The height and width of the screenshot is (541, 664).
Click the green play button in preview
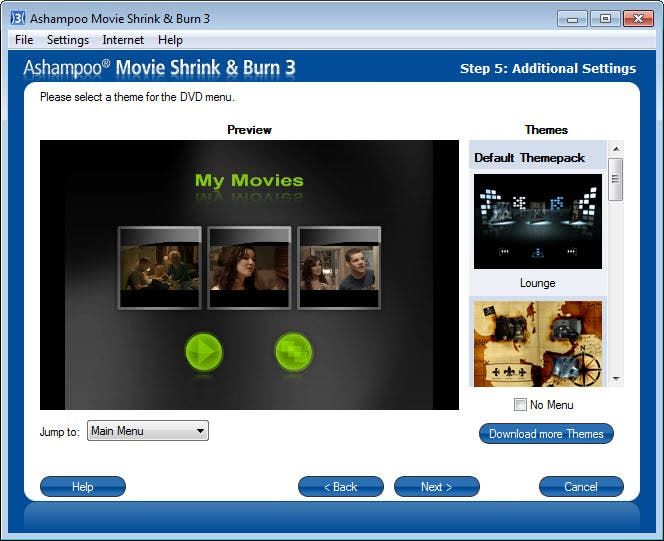click(x=204, y=352)
